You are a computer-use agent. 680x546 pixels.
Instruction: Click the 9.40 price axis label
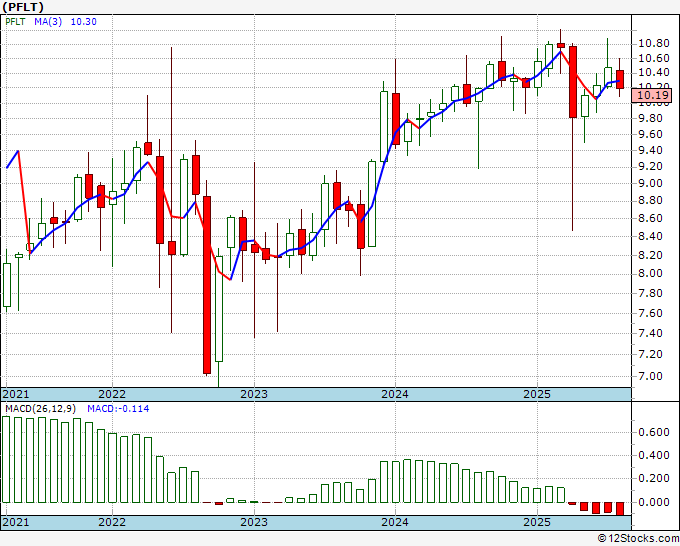651,150
